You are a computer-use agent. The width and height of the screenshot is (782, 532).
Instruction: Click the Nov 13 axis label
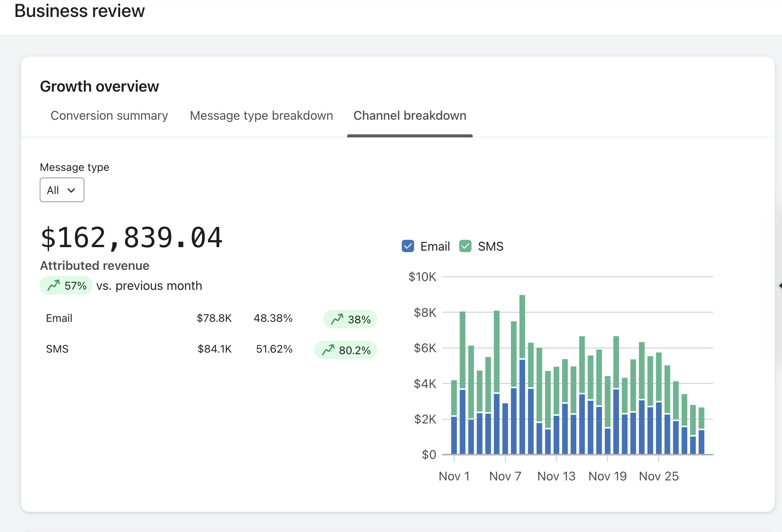(556, 476)
